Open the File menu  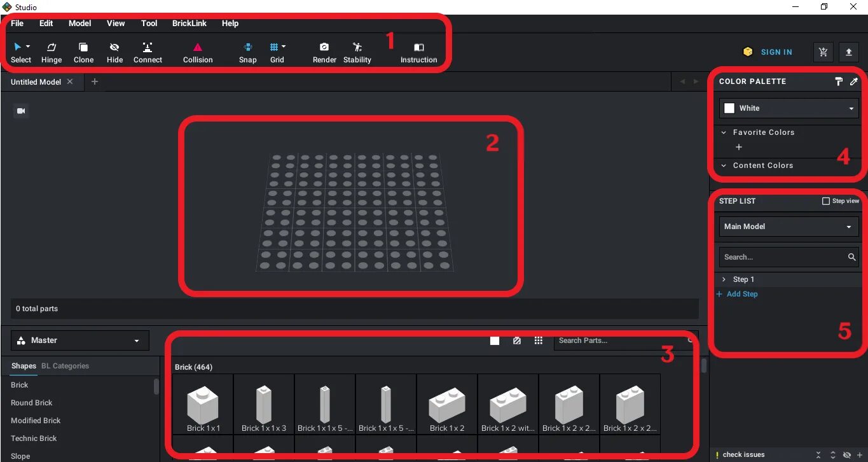pos(17,24)
